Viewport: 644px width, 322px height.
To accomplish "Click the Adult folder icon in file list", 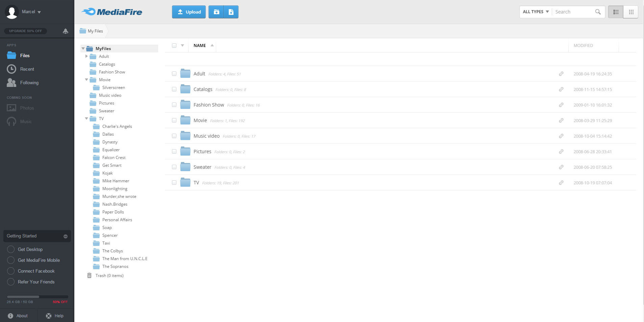I will (185, 73).
